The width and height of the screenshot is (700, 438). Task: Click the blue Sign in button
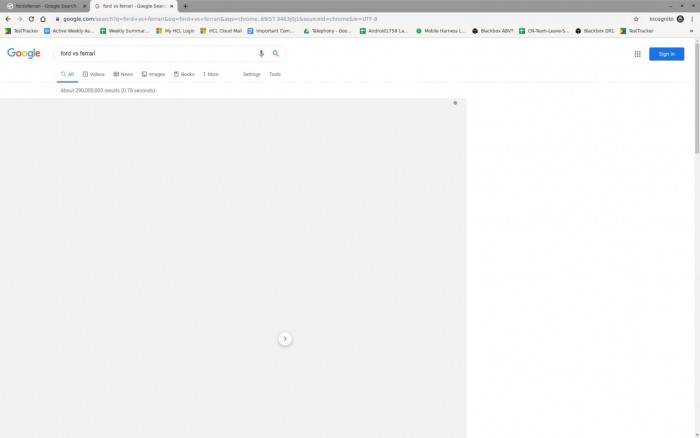(x=667, y=54)
